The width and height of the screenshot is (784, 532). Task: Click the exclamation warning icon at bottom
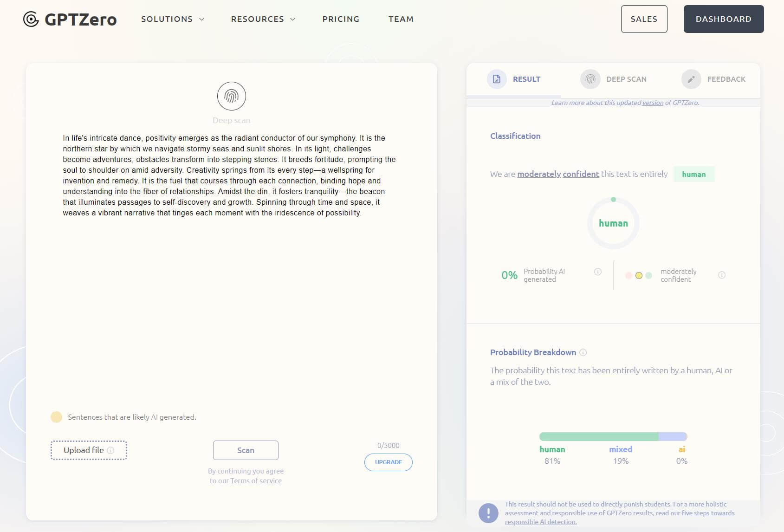(488, 513)
